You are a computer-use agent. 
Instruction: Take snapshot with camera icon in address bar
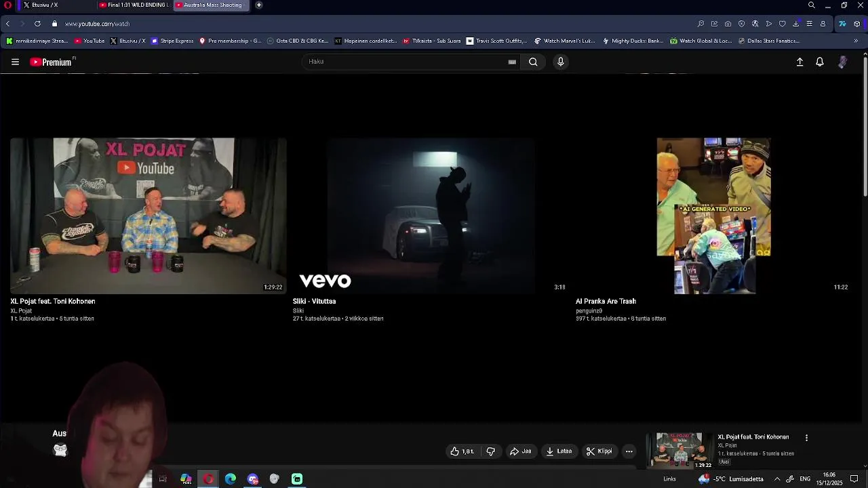728,24
